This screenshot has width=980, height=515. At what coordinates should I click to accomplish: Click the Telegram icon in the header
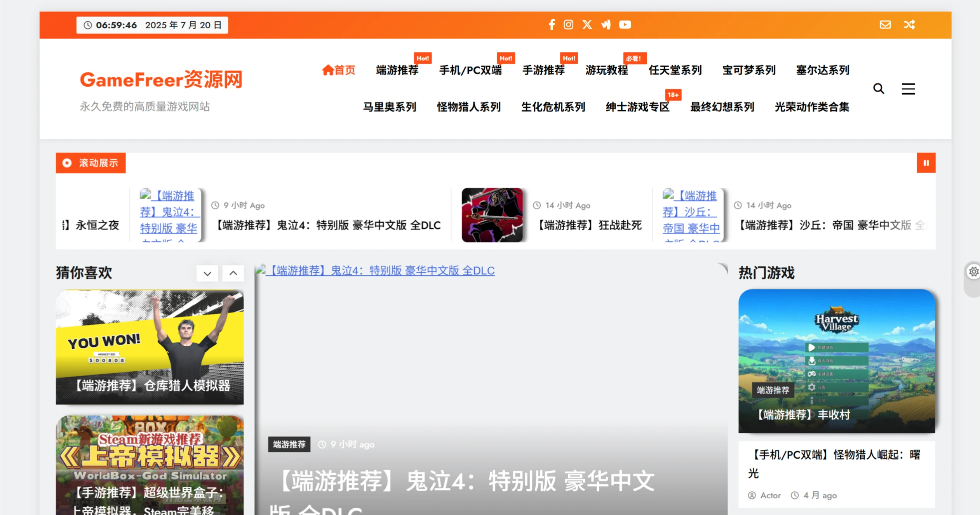click(606, 24)
